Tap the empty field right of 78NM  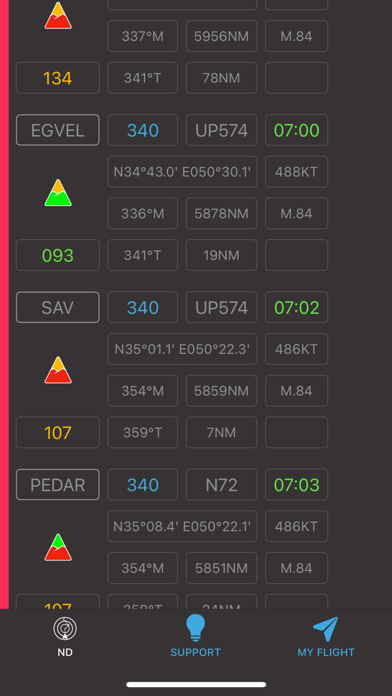tap(297, 78)
